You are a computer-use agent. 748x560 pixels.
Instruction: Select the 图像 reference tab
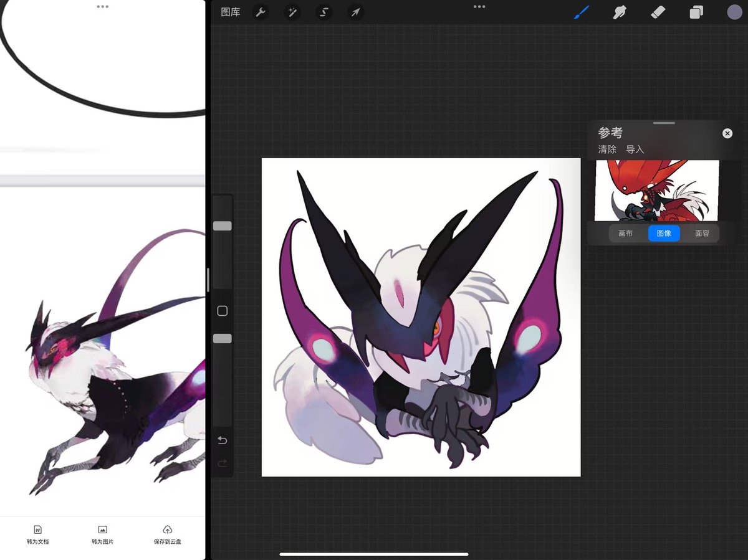(x=664, y=233)
